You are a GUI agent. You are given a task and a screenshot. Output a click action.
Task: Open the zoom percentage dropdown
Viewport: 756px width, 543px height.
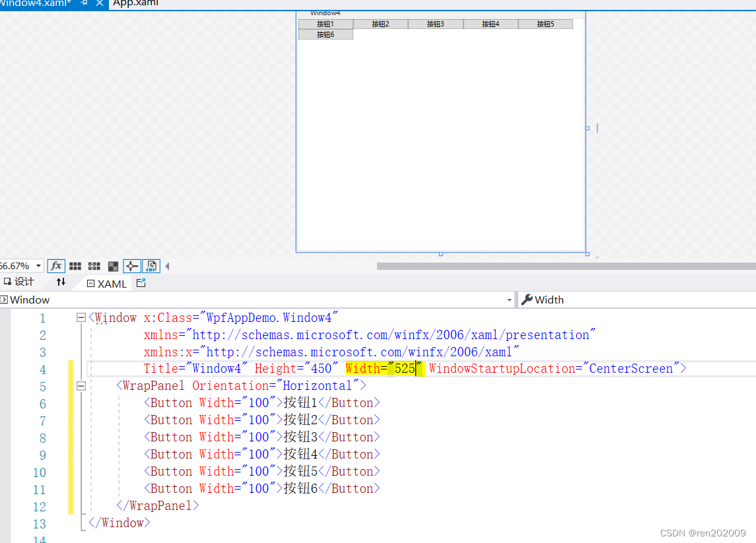38,265
